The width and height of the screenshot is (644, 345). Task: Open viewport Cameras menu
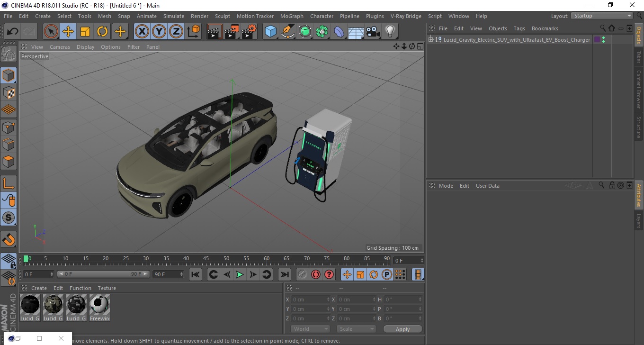coord(60,47)
